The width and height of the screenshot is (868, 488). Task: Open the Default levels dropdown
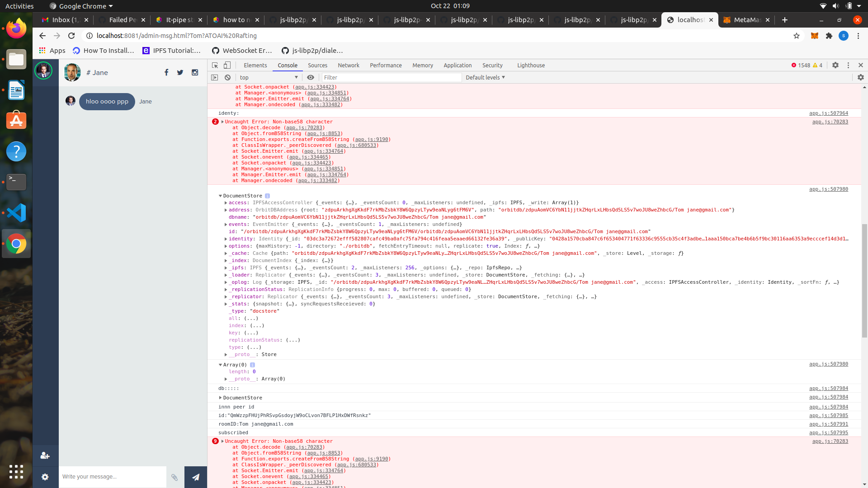pyautogui.click(x=485, y=77)
